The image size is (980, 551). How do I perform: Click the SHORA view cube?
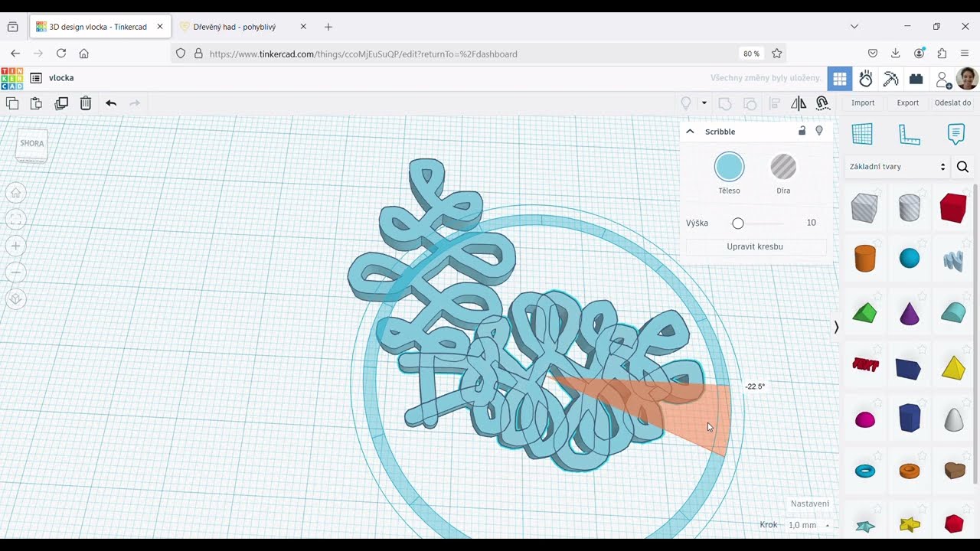[32, 145]
